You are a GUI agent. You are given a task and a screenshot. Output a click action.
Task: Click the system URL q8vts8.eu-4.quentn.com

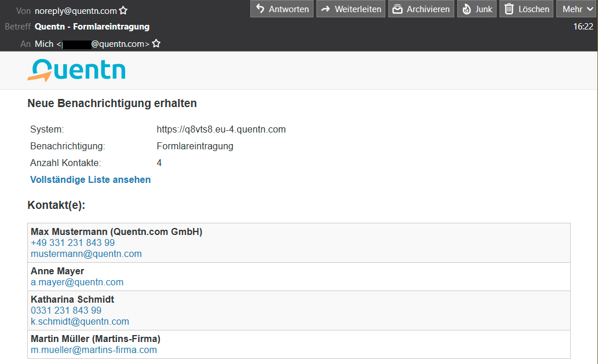tap(221, 129)
